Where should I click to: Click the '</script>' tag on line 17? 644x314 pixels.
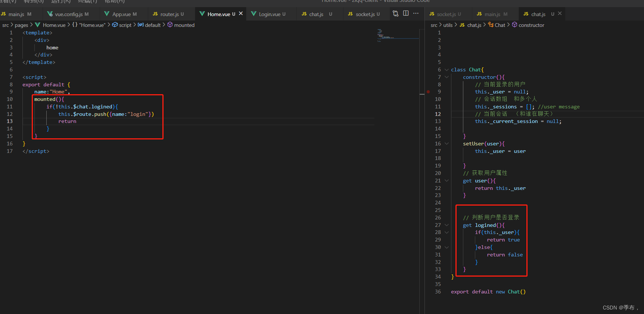36,151
